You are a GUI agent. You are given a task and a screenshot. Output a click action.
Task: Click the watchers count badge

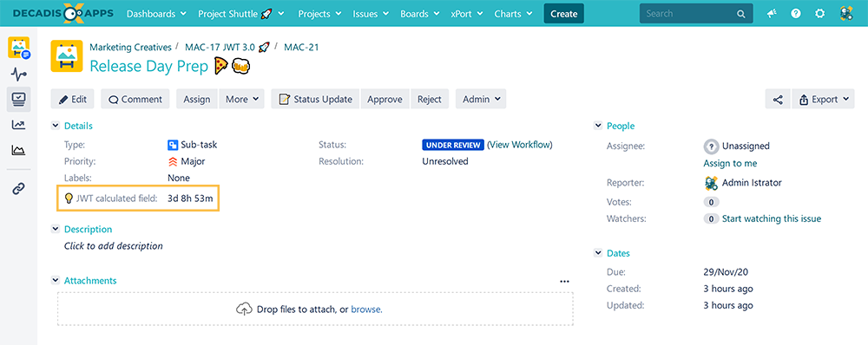(712, 219)
